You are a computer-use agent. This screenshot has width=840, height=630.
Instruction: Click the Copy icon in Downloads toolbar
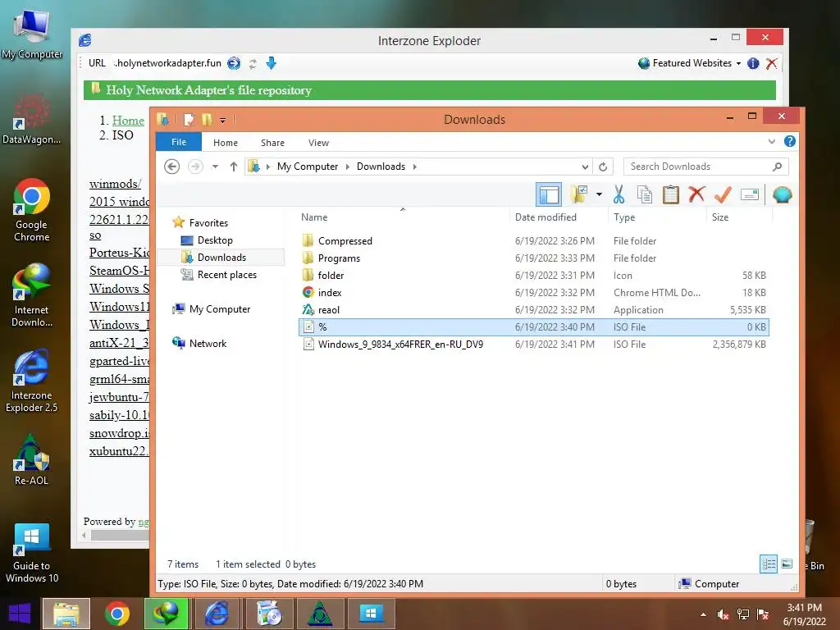tap(645, 195)
